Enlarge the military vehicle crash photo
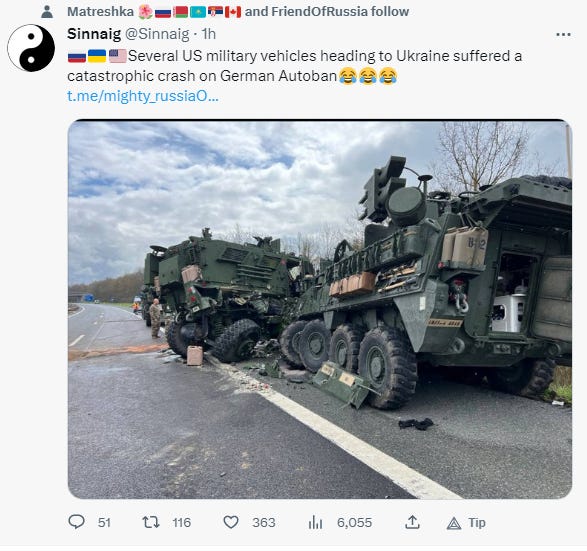Screen dimensions: 587x551 click(320, 309)
